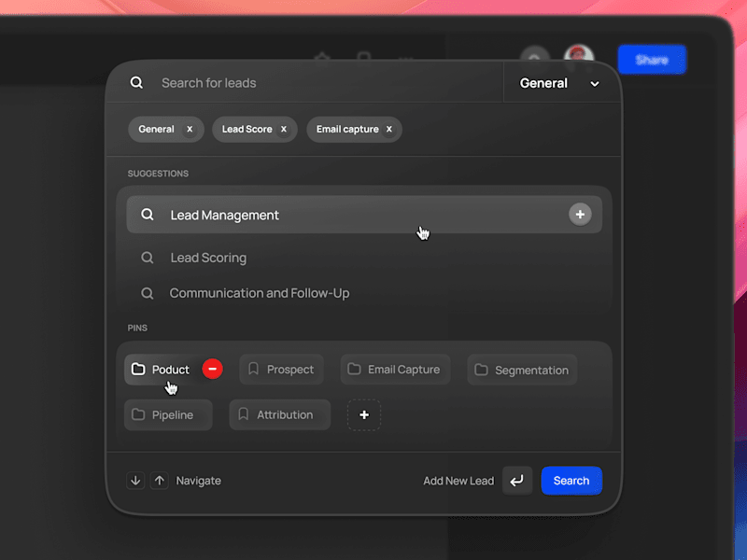Screen dimensions: 747x560
Task: Click the PINS section heading
Action: pyautogui.click(x=137, y=328)
